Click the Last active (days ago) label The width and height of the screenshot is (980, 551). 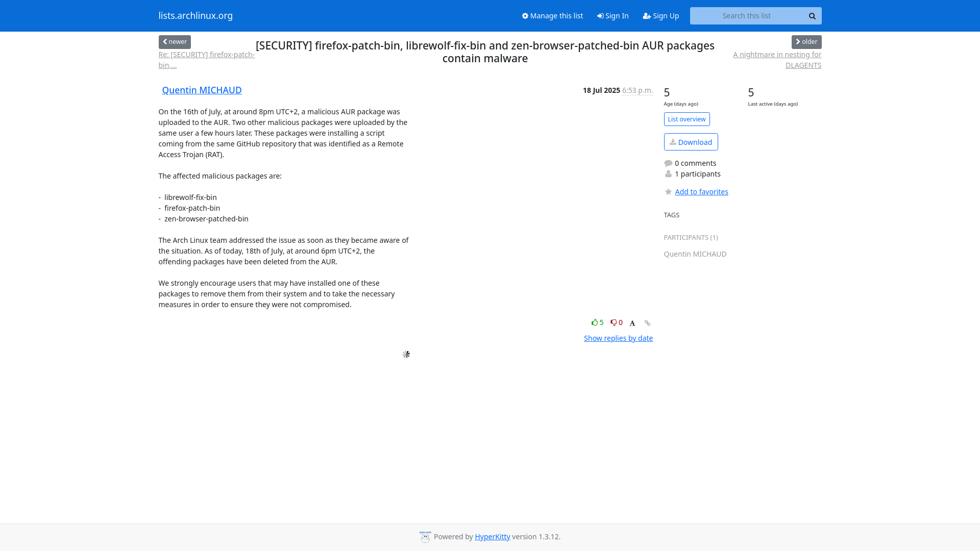773,104
